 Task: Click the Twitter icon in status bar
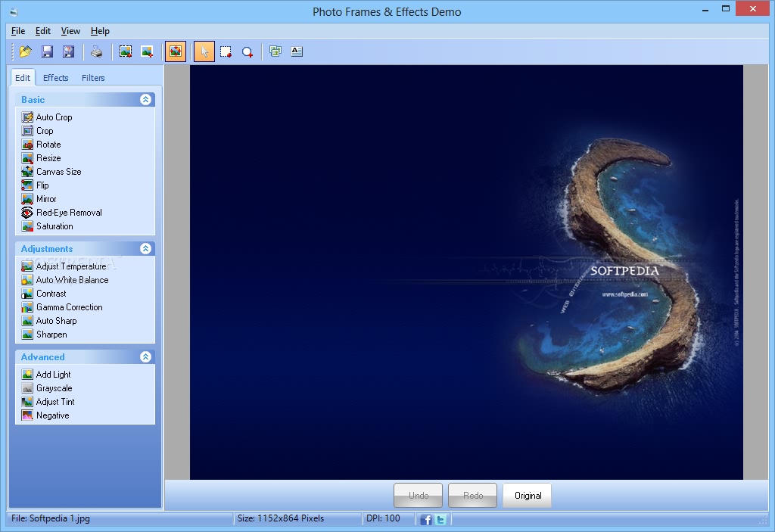(441, 519)
